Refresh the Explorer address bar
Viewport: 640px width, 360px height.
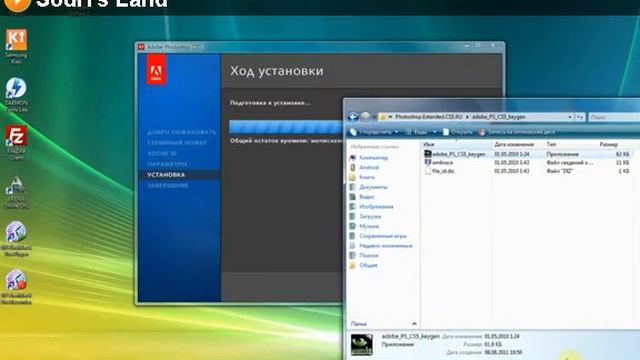click(x=580, y=117)
